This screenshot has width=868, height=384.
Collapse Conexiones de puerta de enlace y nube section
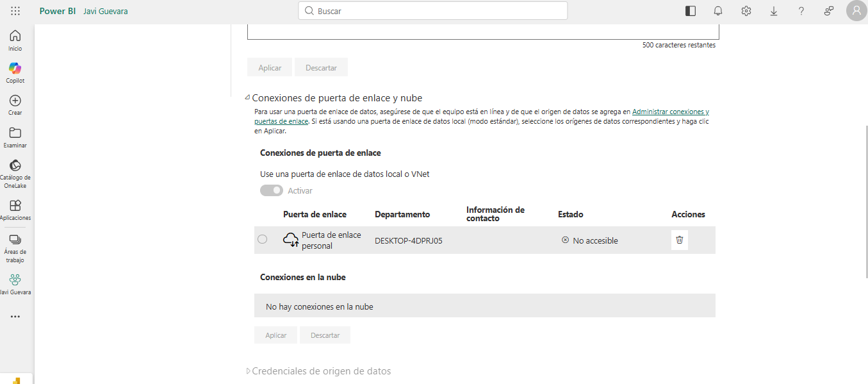point(248,98)
